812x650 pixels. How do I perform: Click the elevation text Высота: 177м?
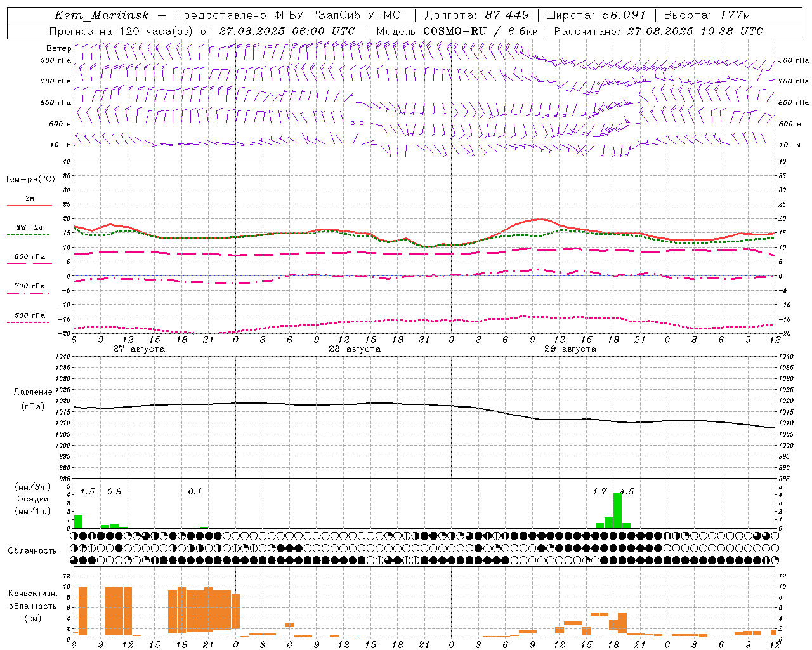pos(707,16)
